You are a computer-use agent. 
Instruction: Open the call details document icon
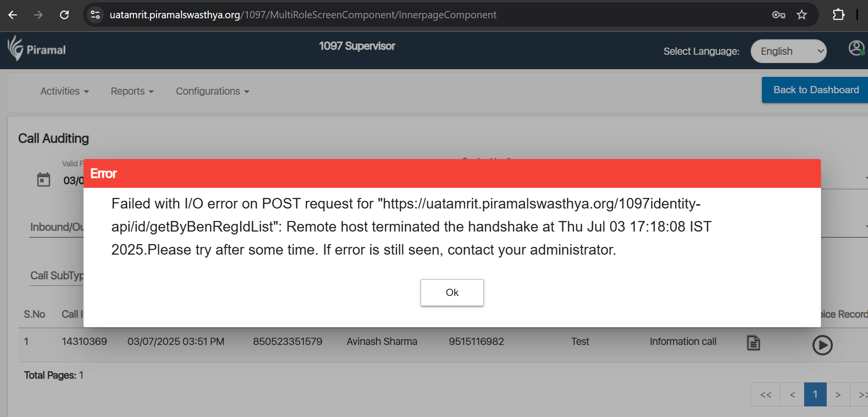(x=753, y=343)
